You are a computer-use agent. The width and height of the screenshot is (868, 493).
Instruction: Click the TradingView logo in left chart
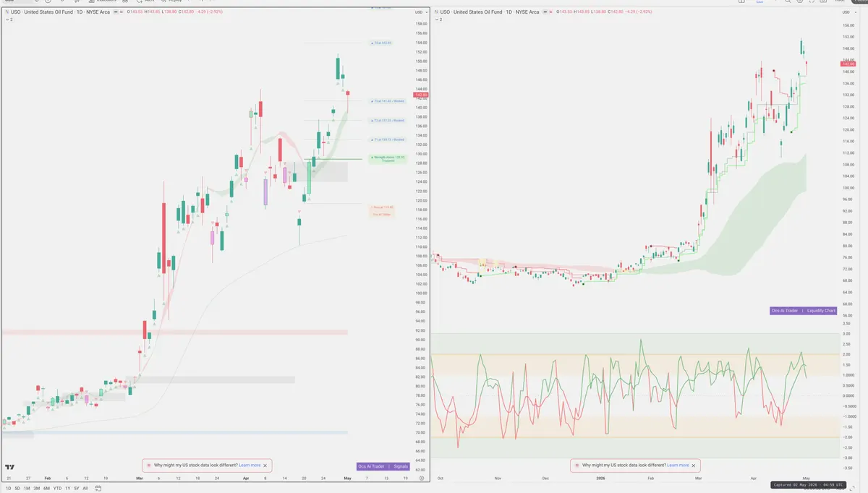tap(9, 468)
